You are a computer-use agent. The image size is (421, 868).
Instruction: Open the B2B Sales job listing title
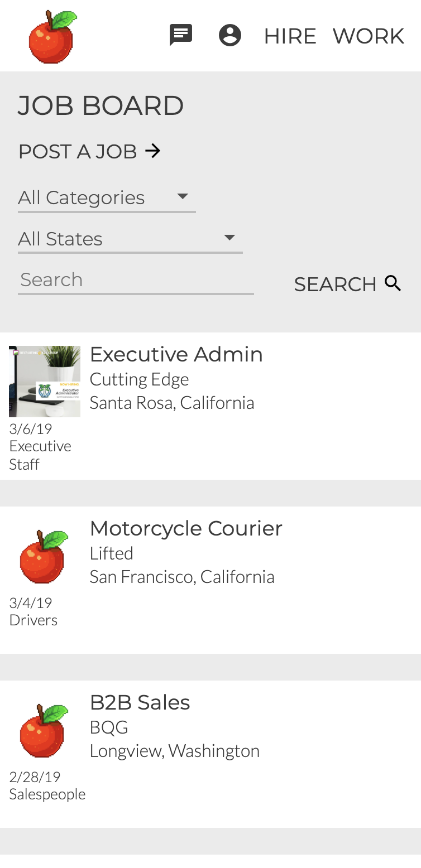tap(140, 702)
